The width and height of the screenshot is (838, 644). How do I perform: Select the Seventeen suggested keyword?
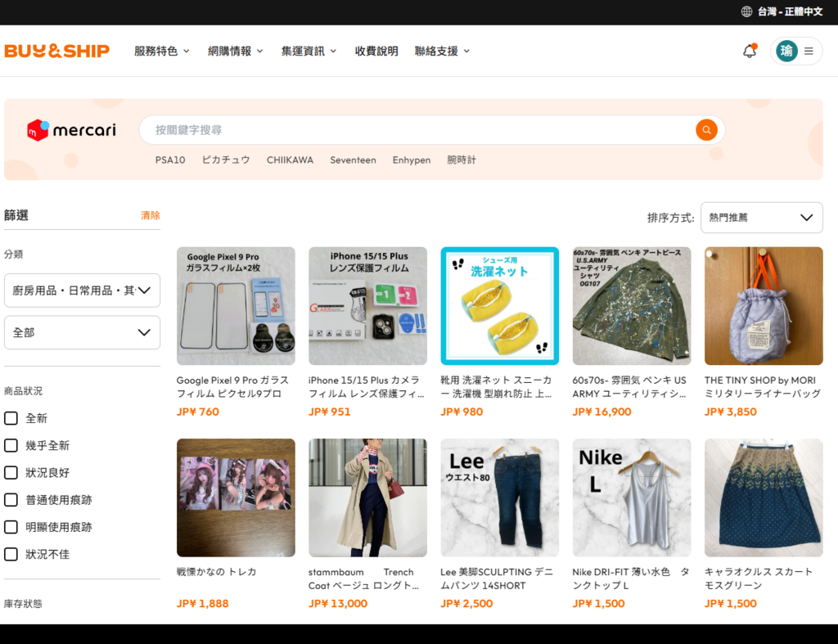(x=353, y=160)
